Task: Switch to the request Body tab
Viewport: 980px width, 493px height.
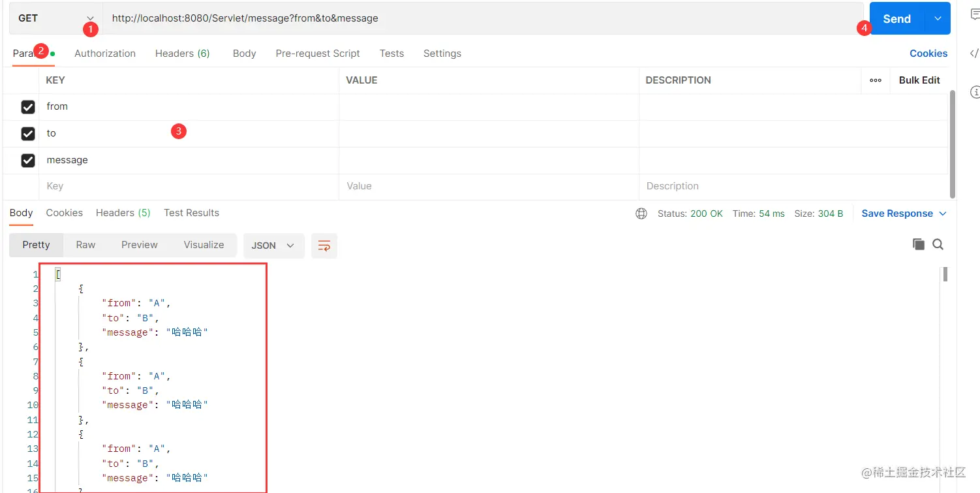Action: pyautogui.click(x=245, y=54)
